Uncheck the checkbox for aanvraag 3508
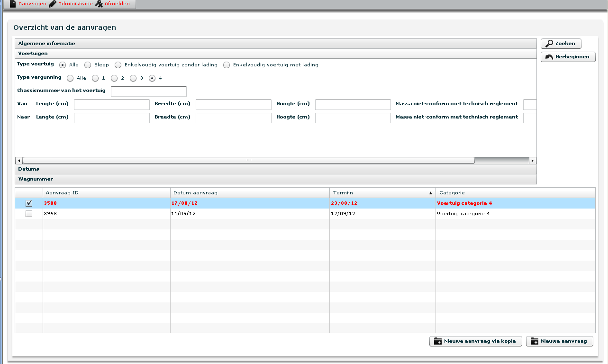Image resolution: width=608 pixels, height=364 pixels. click(x=29, y=203)
